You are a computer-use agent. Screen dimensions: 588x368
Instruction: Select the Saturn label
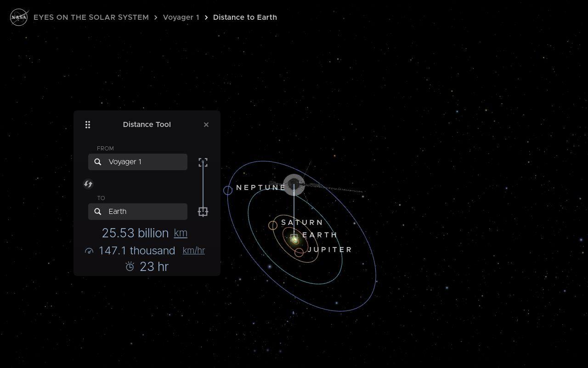point(302,223)
